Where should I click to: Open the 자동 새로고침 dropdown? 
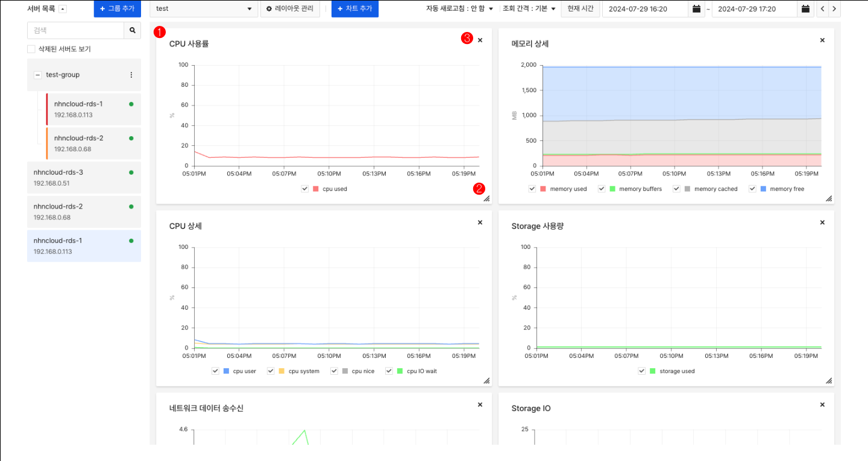460,9
